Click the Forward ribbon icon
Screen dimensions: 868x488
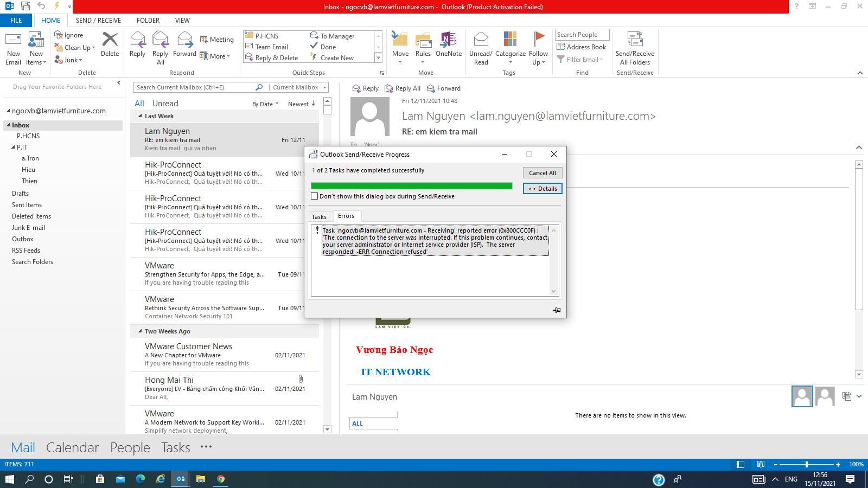point(184,44)
